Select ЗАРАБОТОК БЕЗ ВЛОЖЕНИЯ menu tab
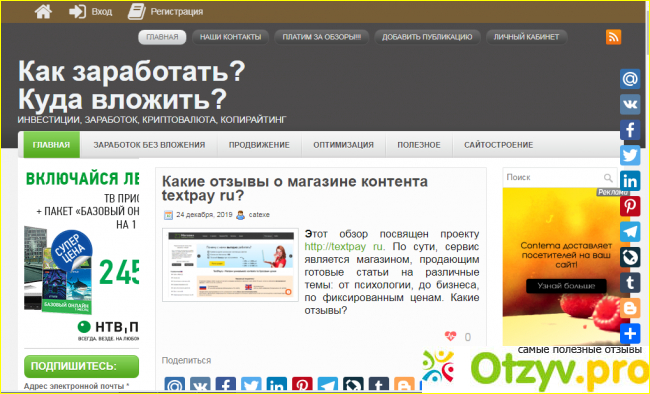Viewport: 650px width, 394px height. click(x=149, y=145)
